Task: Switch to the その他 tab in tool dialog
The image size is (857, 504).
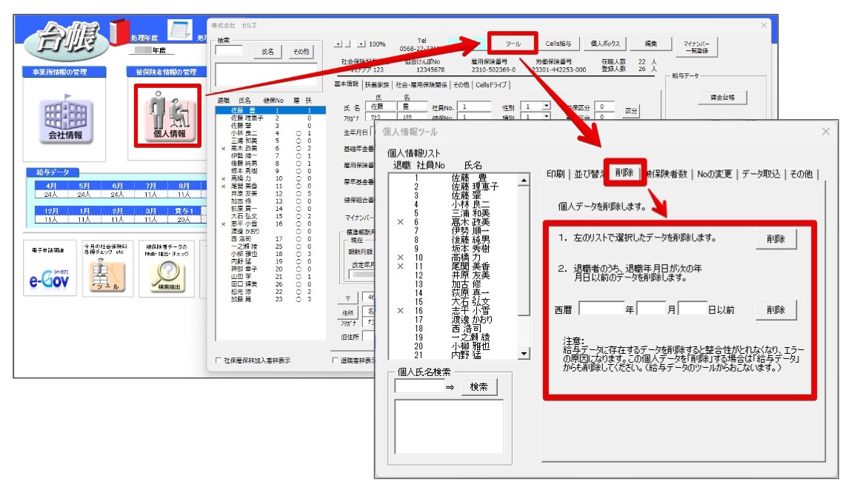Action: point(801,174)
